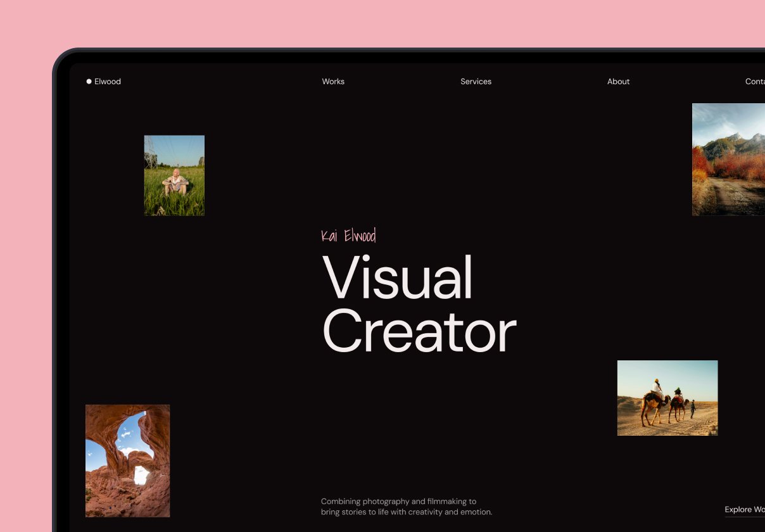The height and width of the screenshot is (532, 765).
Task: Open the camel riders desert photo
Action: point(667,398)
